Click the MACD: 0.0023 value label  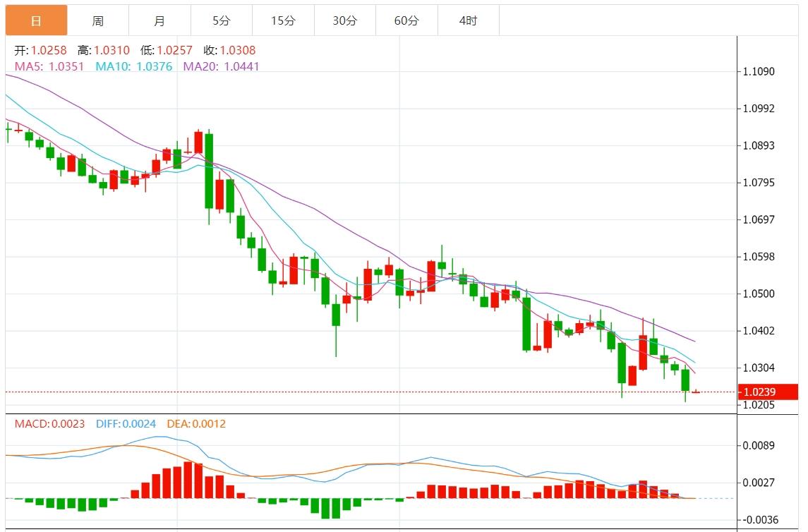click(x=49, y=424)
